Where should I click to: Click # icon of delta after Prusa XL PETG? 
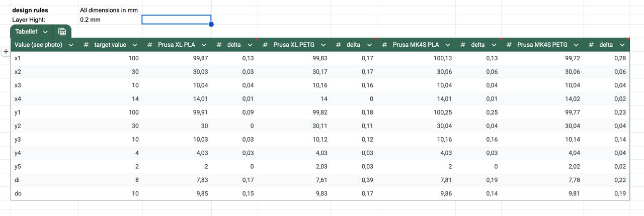point(339,45)
